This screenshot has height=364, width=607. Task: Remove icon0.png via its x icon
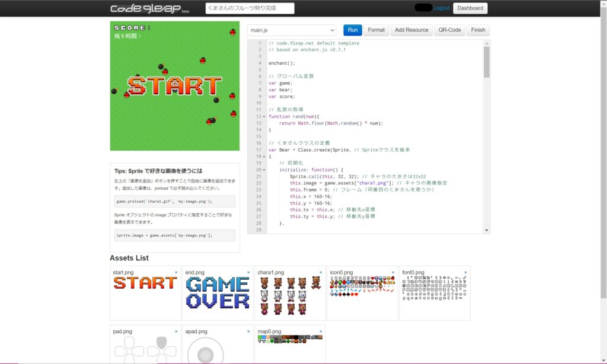[x=393, y=273]
